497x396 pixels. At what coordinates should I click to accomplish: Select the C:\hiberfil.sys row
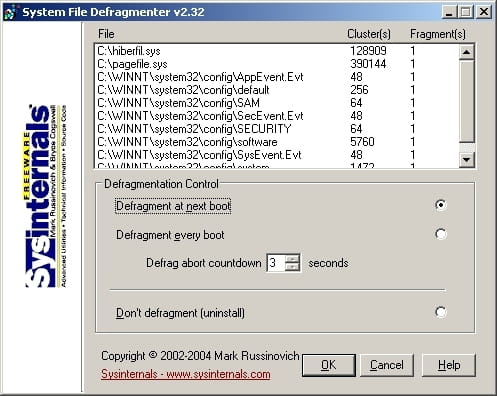coord(277,51)
